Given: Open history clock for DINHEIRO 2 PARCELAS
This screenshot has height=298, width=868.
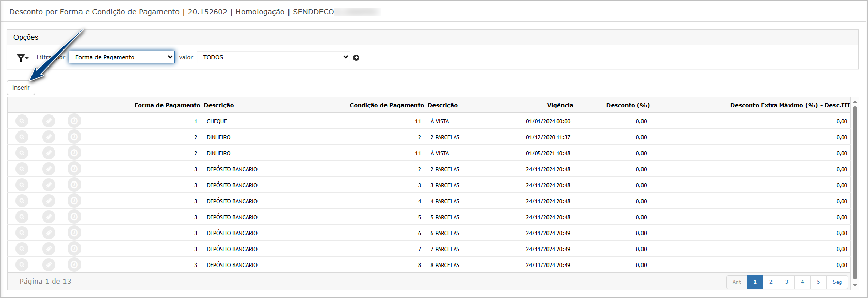Looking at the screenshot, I should [74, 137].
